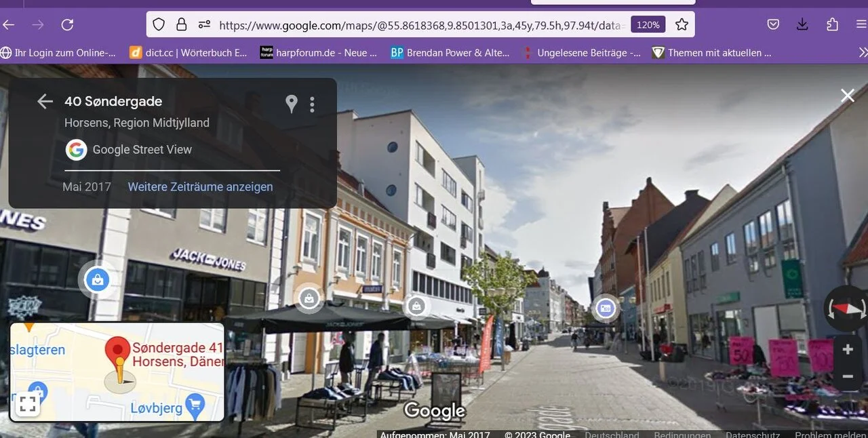This screenshot has height=438, width=868.
Task: Open the extensions puzzle-piece icon
Action: 832,24
